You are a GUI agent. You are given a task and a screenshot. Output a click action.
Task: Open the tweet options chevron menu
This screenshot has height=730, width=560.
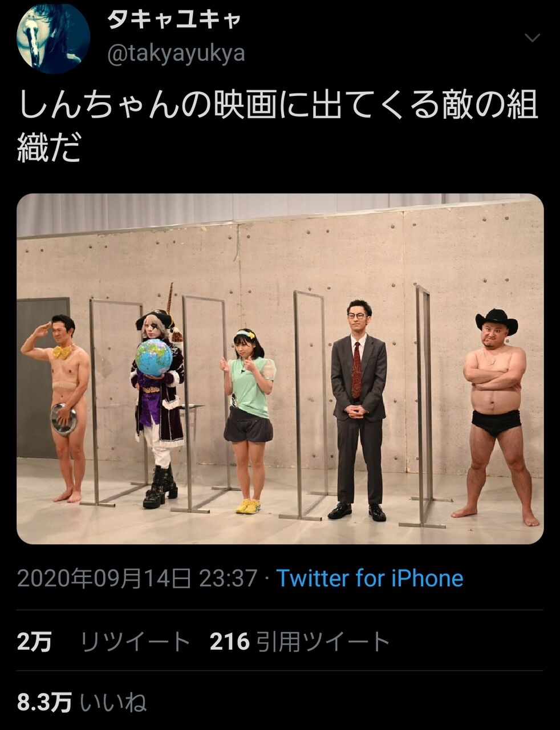[532, 38]
